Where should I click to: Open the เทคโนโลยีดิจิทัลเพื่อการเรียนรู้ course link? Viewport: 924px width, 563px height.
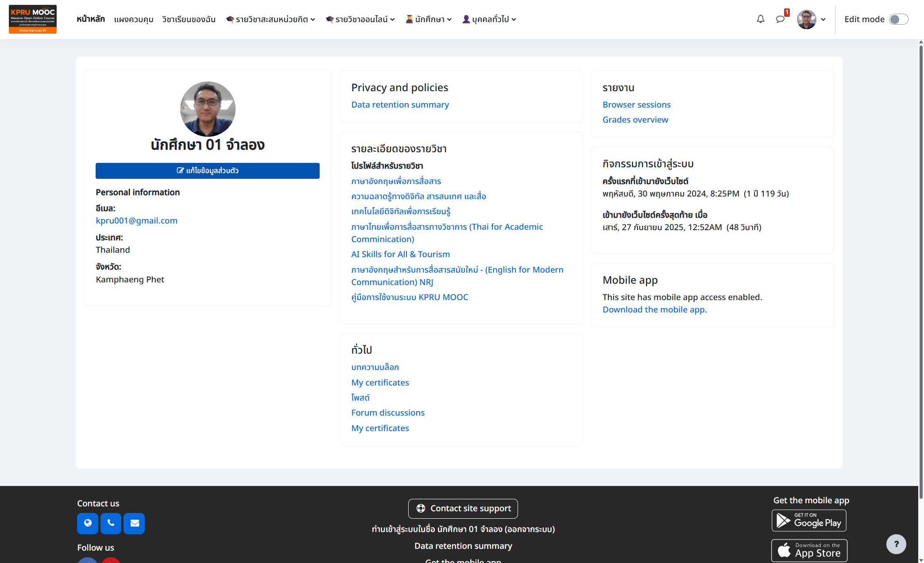401,211
